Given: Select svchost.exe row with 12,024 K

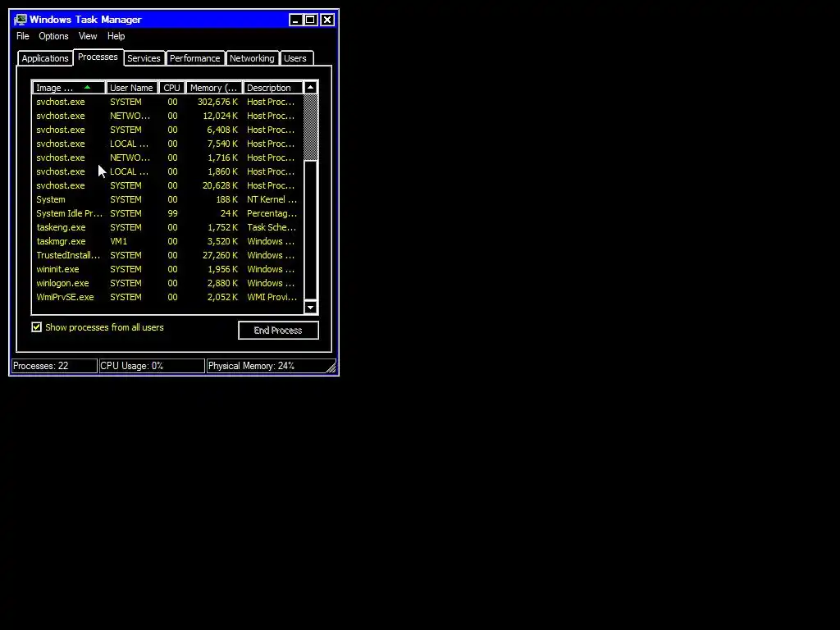Looking at the screenshot, I should (167, 116).
